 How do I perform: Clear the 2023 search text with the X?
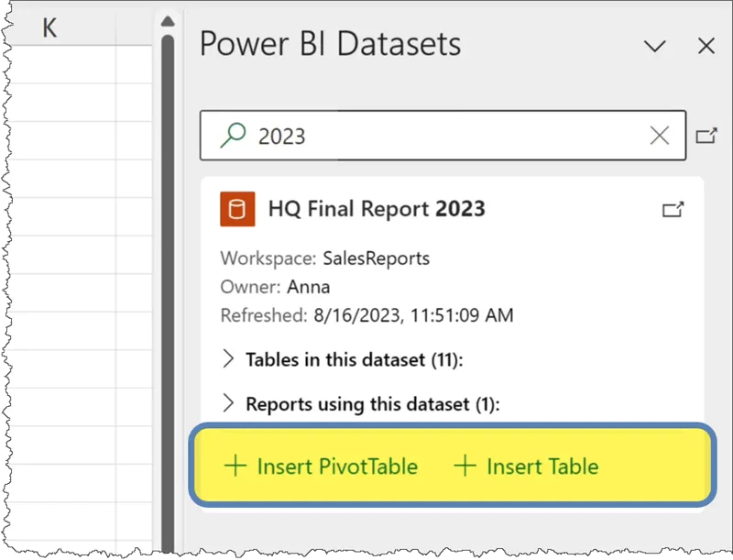[659, 136]
